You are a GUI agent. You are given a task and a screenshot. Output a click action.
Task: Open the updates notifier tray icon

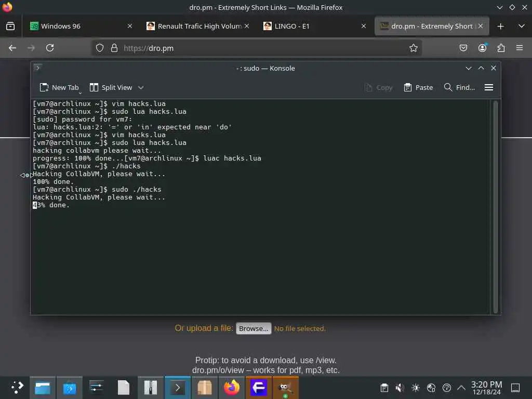(446, 388)
